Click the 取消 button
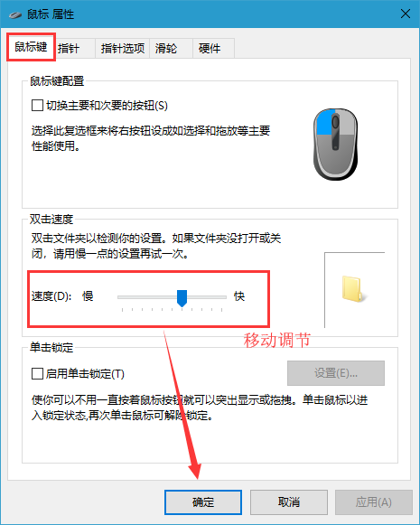The height and width of the screenshot is (525, 420). click(x=289, y=502)
